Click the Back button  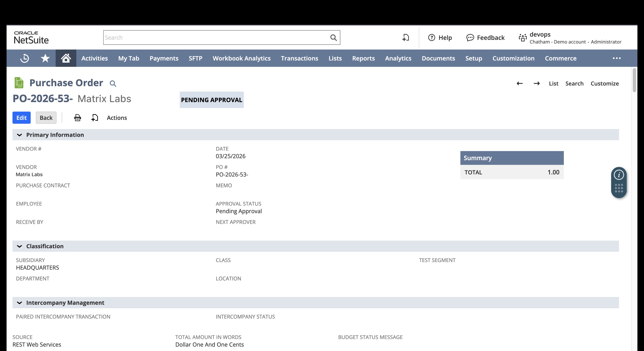pos(46,118)
